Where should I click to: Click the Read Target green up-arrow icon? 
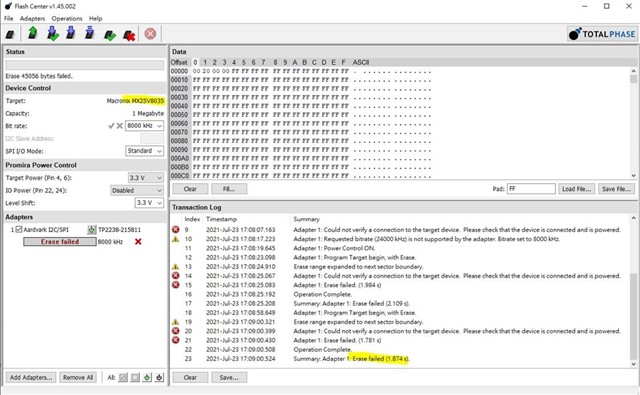click(33, 33)
